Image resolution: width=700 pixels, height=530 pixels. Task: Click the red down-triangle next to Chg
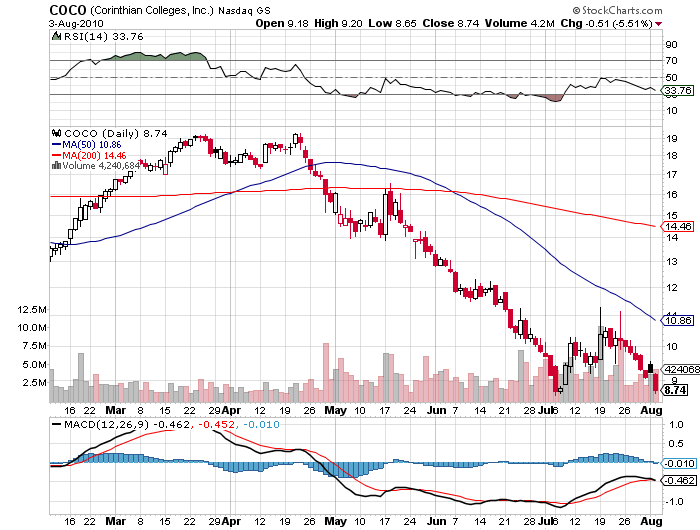pyautogui.click(x=658, y=24)
